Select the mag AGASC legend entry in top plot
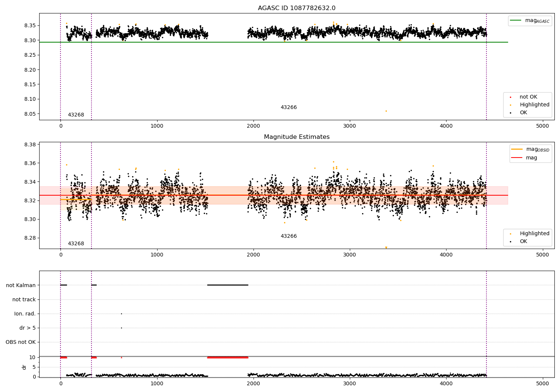This screenshot has height=392, width=560. coord(530,21)
